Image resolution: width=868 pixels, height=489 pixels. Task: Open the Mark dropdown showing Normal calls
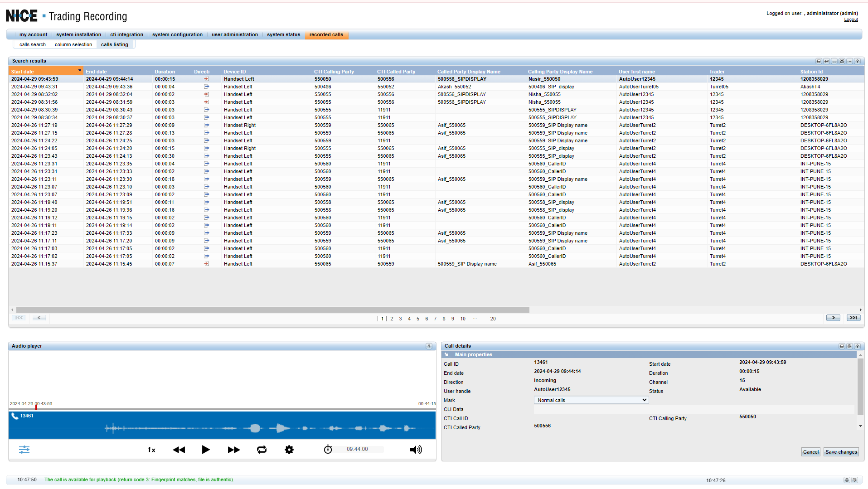pyautogui.click(x=591, y=400)
